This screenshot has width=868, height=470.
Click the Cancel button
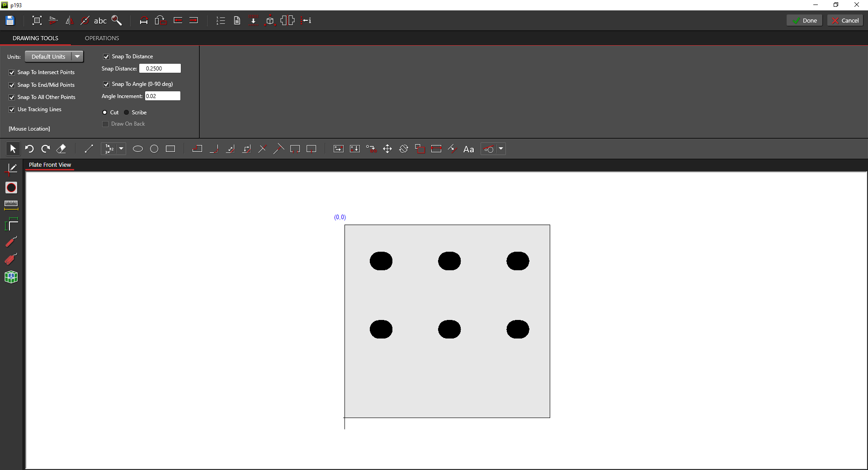tap(845, 20)
